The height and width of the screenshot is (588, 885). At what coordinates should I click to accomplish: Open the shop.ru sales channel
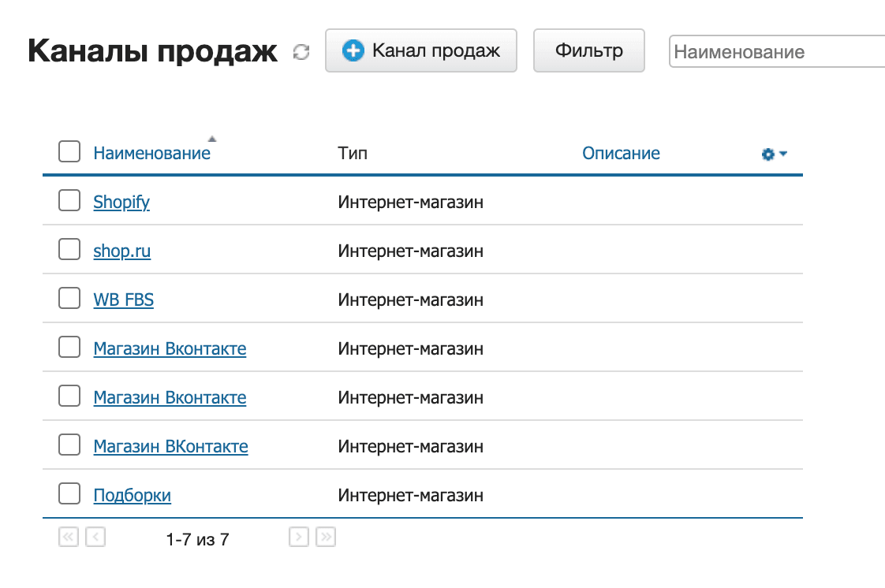click(x=121, y=251)
